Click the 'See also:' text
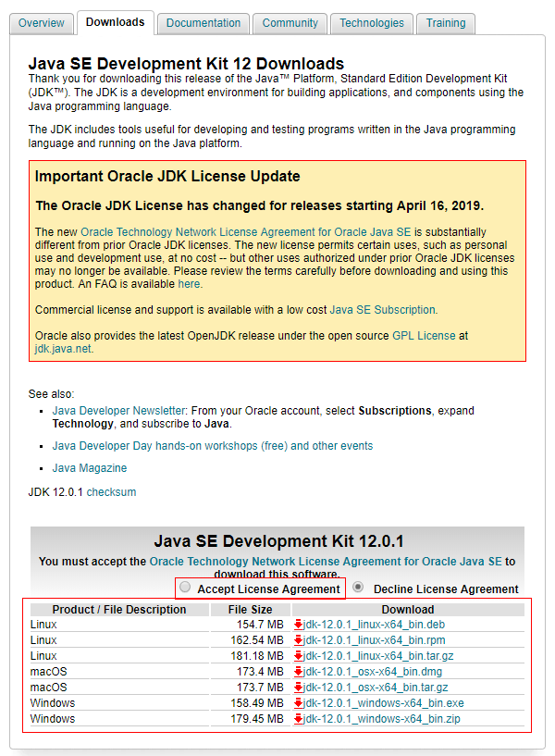Image resolution: width=555 pixels, height=756 pixels. coord(51,394)
